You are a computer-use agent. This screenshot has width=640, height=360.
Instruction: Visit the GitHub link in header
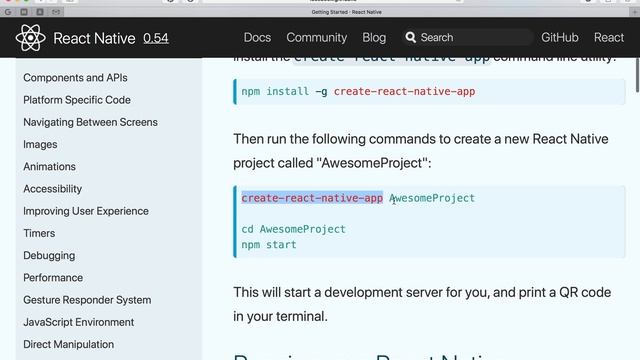[x=560, y=38]
